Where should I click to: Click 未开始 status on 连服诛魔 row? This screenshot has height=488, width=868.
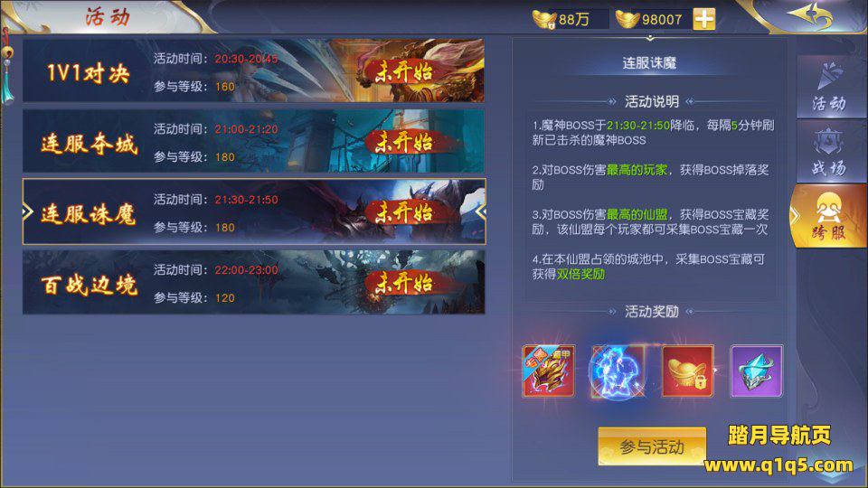click(404, 212)
